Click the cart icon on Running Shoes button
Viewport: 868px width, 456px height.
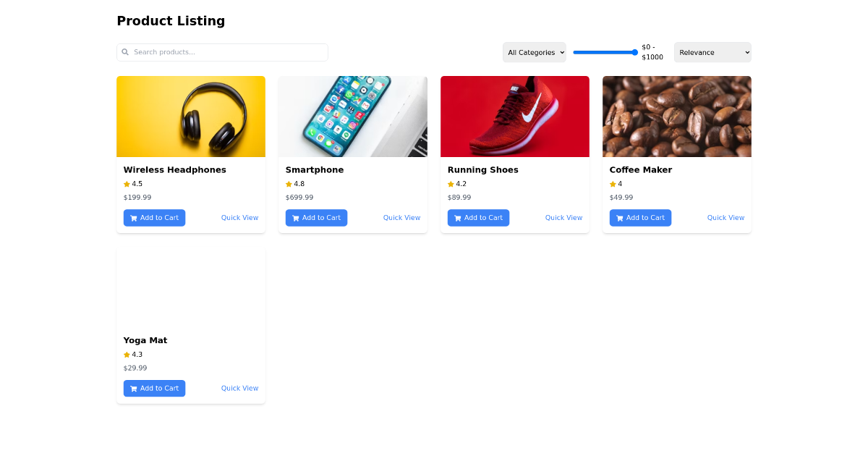pyautogui.click(x=456, y=217)
